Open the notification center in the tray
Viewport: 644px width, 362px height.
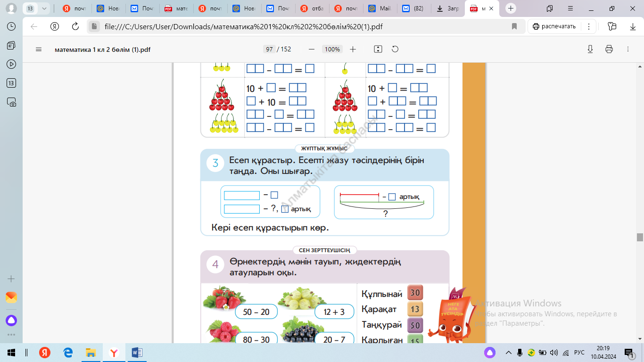(x=628, y=353)
